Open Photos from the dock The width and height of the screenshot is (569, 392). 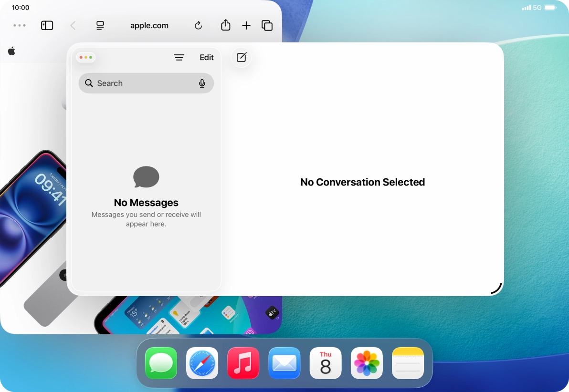[366, 363]
